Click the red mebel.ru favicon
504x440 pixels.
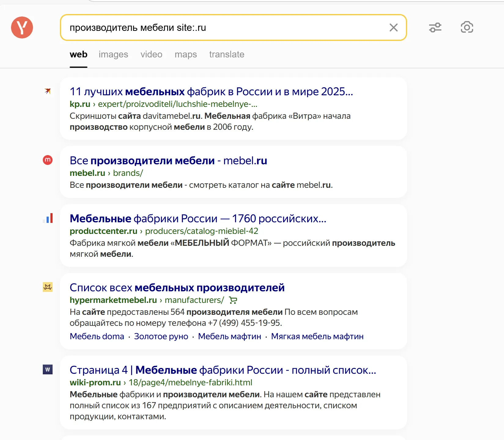point(48,160)
